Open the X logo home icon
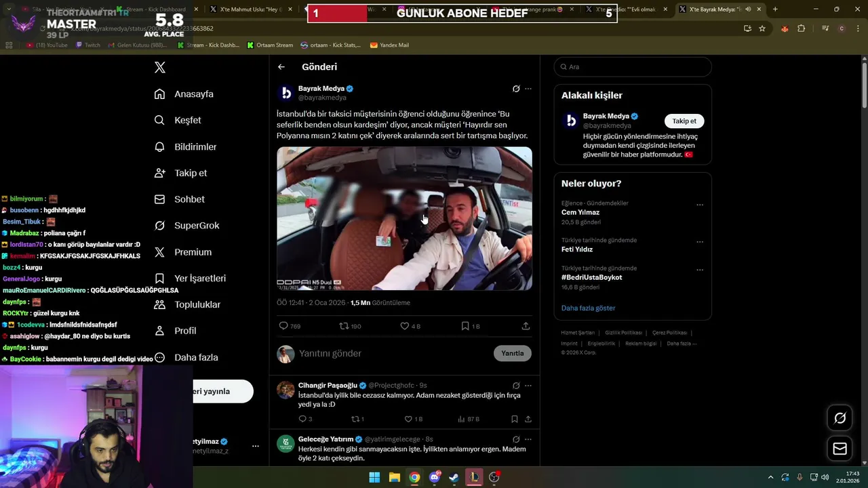This screenshot has height=488, width=868. click(x=160, y=67)
